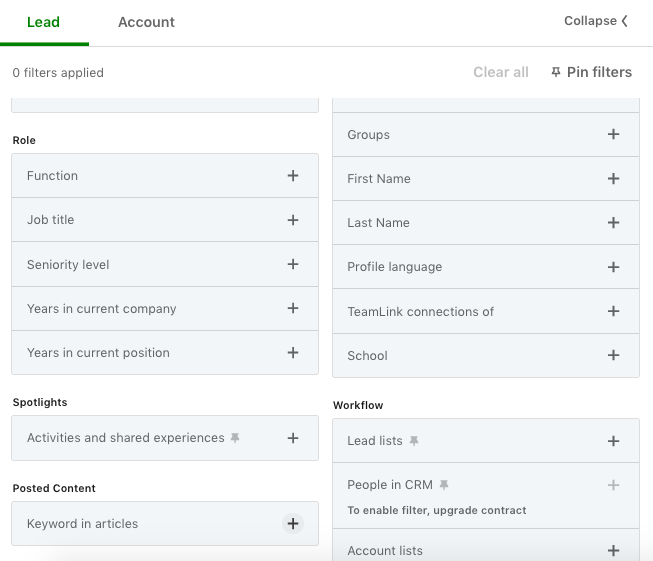Image resolution: width=653 pixels, height=561 pixels.
Task: Click plus icon next to Seniority level
Action: [x=293, y=265]
